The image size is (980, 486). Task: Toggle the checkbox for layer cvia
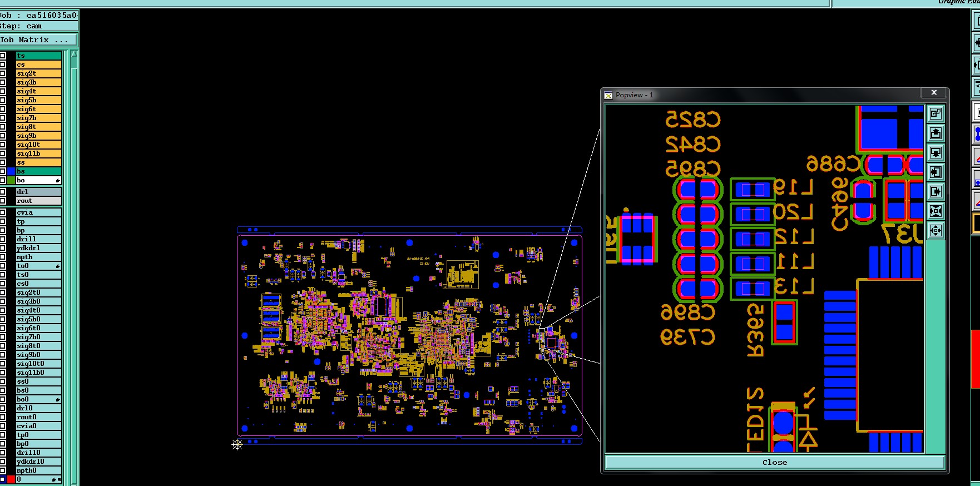click(x=3, y=212)
